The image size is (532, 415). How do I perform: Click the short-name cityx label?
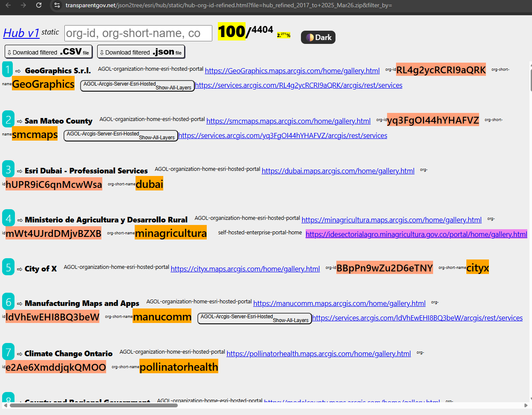[477, 268]
